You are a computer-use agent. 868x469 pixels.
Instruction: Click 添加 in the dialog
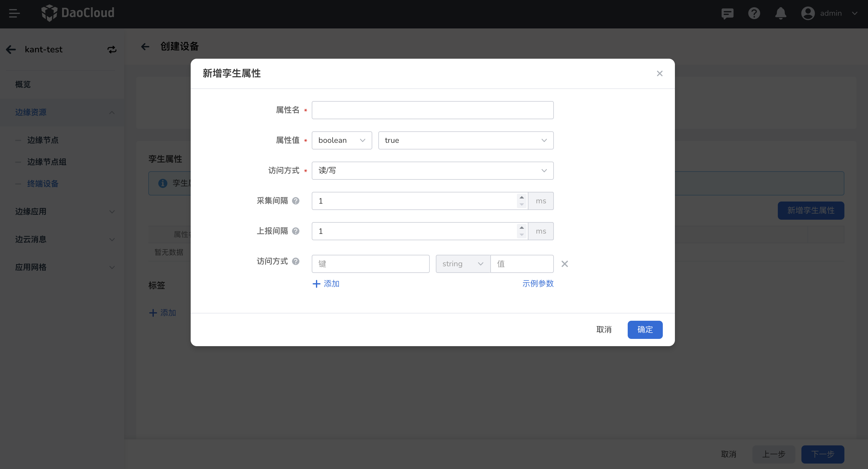tap(326, 284)
